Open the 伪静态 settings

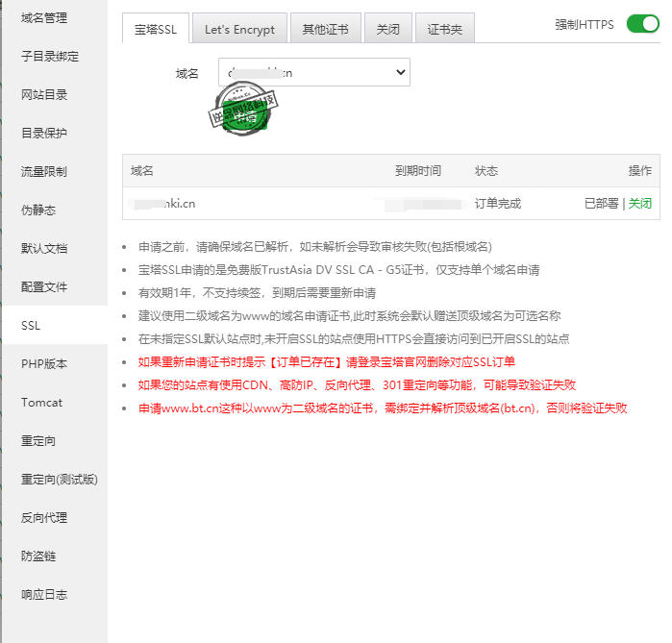pyautogui.click(x=38, y=210)
